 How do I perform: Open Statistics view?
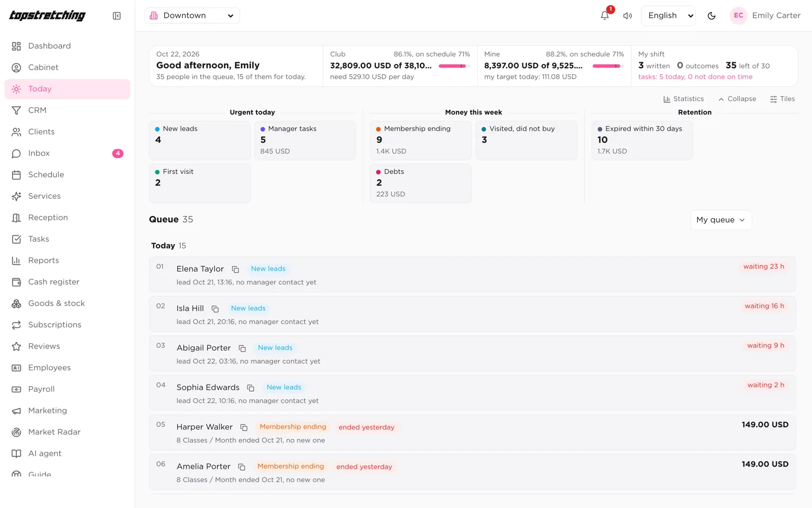click(684, 99)
